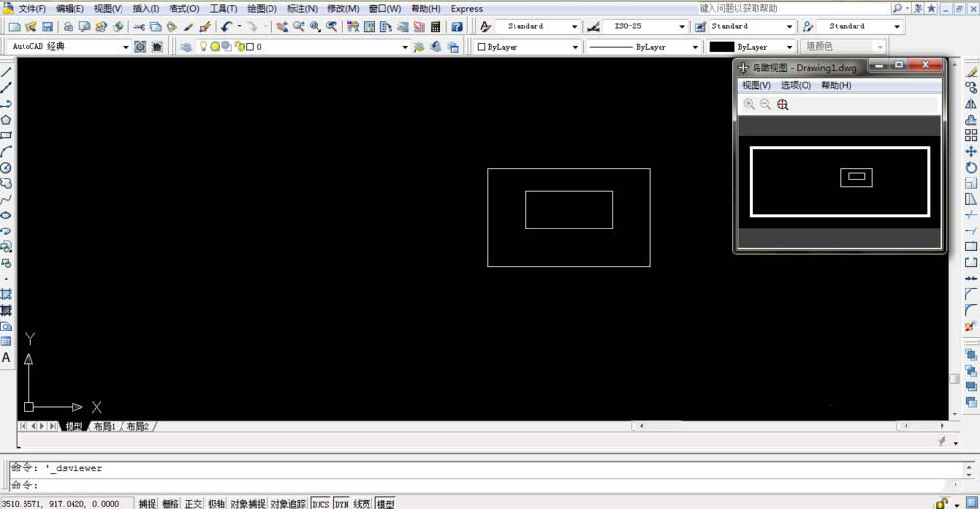Toggle DYN dynamic input in status bar

[342, 503]
